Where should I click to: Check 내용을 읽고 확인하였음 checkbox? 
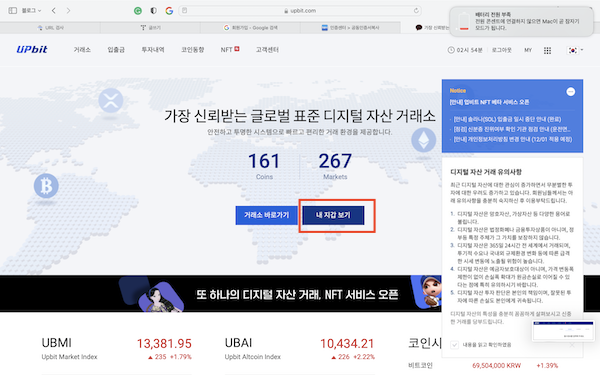[454, 345]
